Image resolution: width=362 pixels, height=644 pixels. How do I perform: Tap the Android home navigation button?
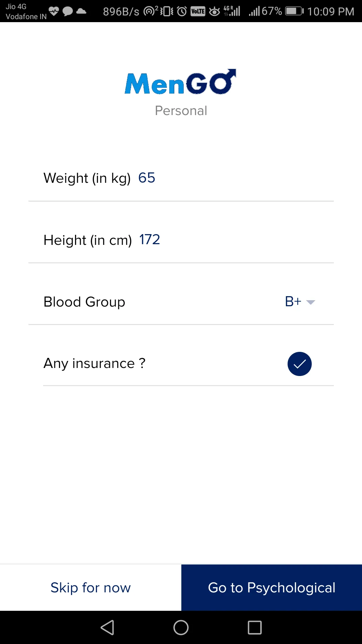tap(181, 628)
